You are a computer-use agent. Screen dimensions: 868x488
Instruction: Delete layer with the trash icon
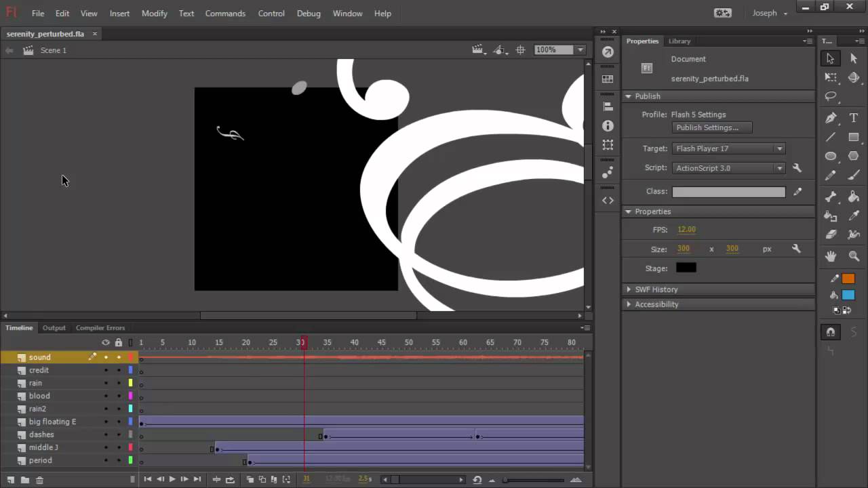[x=39, y=480]
